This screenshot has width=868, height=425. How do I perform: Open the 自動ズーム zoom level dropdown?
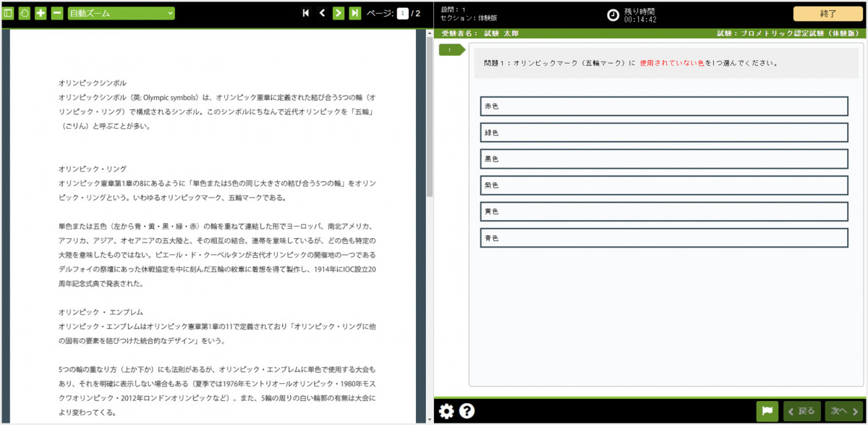pyautogui.click(x=119, y=12)
